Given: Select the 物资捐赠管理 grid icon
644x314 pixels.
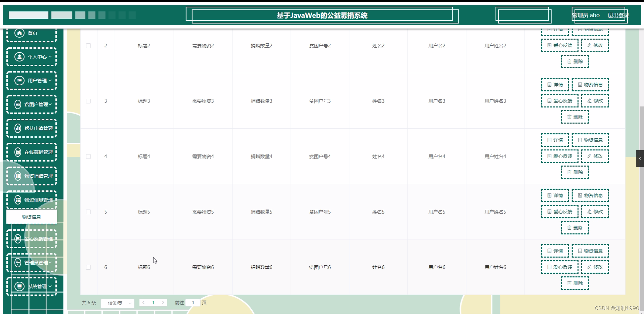Looking at the screenshot, I should 18,176.
